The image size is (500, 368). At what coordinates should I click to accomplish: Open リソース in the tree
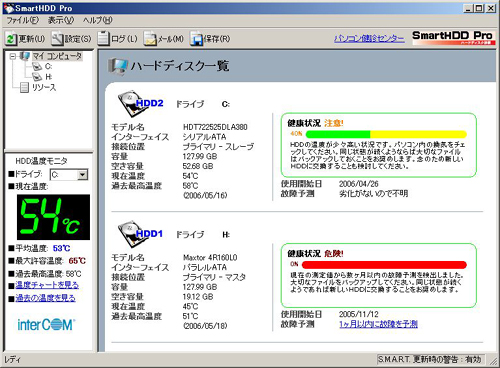pyautogui.click(x=44, y=87)
